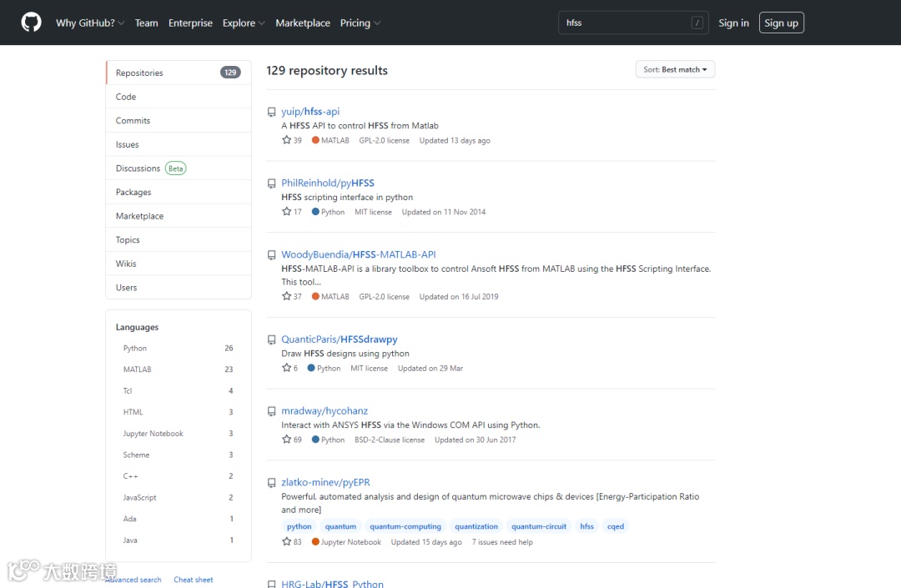The image size is (901, 588).
Task: Click the star icon for hycohanz
Action: click(x=286, y=440)
